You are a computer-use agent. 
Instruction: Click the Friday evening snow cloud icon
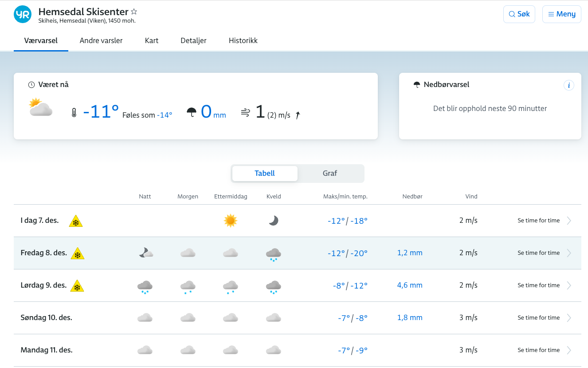tap(274, 254)
